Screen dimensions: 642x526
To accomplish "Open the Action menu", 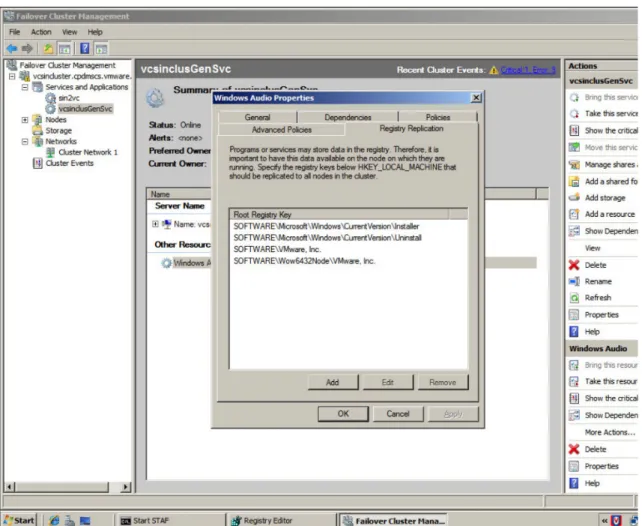I will point(41,32).
